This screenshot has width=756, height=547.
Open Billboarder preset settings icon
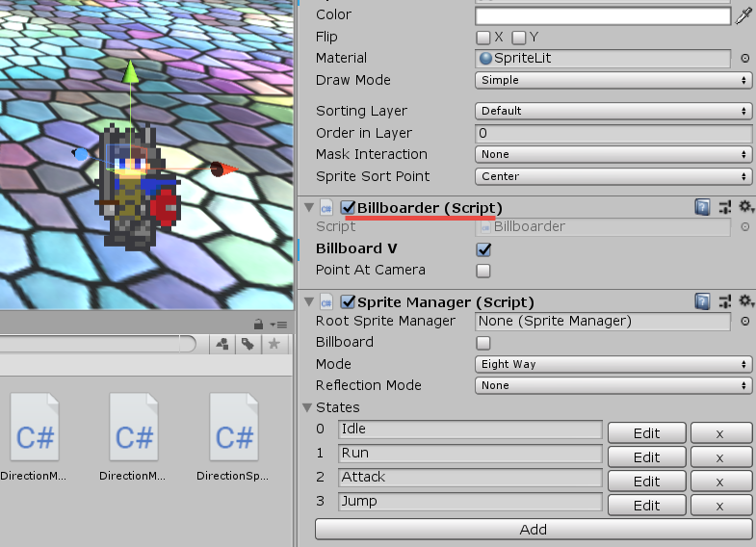pos(724,208)
